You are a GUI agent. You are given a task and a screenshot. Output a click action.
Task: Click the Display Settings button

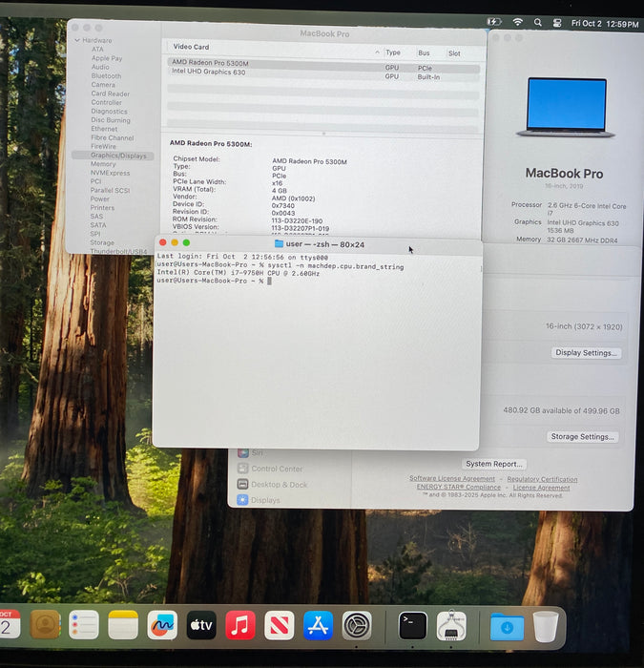pyautogui.click(x=586, y=353)
